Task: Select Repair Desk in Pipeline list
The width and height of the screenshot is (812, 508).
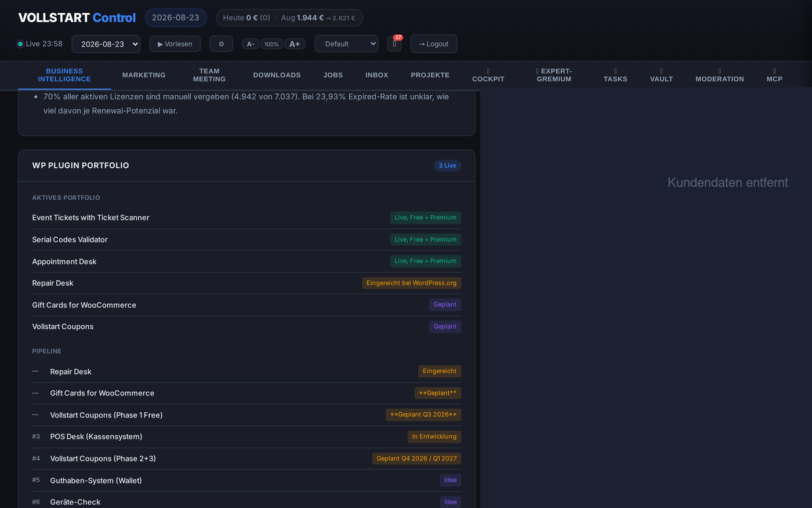Action: 246,372
